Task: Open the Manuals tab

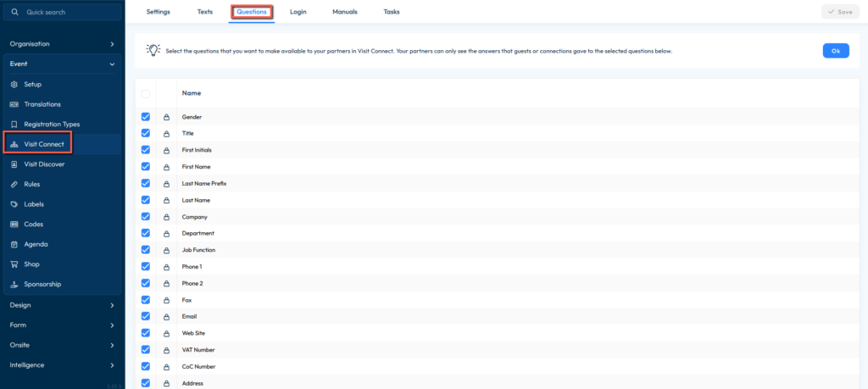Action: pyautogui.click(x=345, y=12)
